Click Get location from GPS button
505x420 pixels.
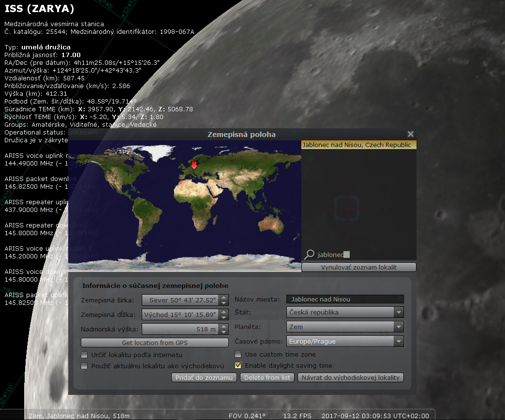[x=154, y=343]
